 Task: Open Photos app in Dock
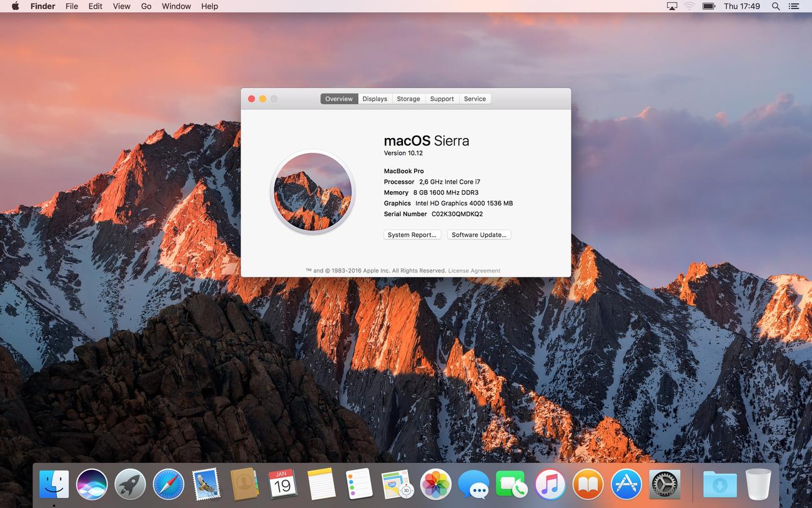pos(435,484)
